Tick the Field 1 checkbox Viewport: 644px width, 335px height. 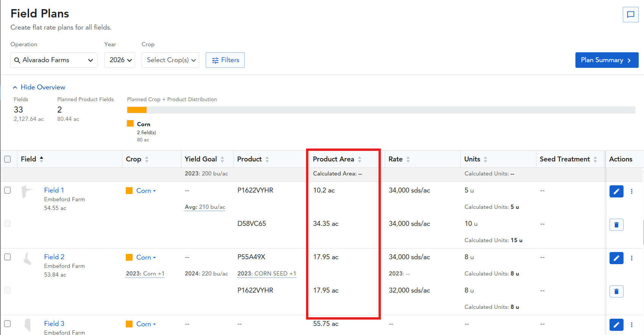coord(7,190)
